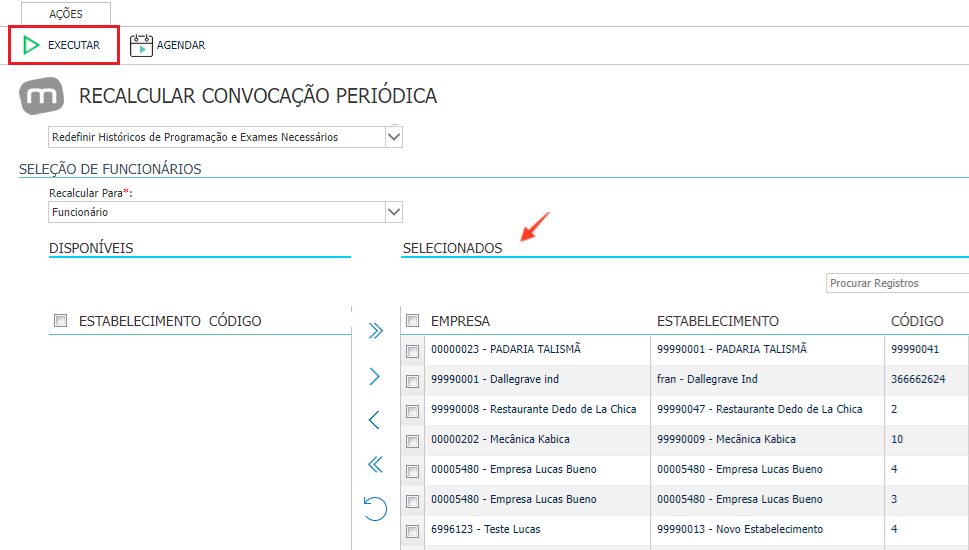
Task: Sort by EMPRESA column header
Action: (x=460, y=321)
